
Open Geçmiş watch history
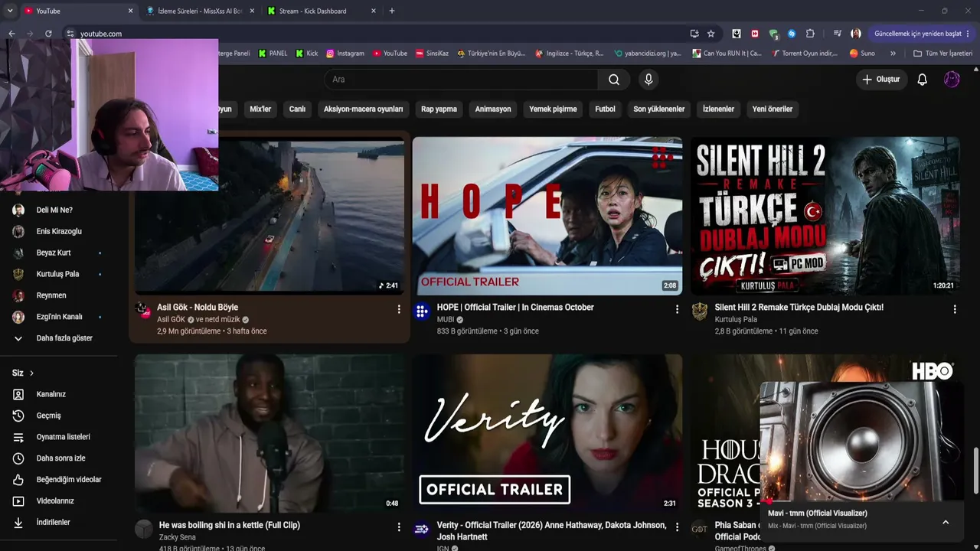(59, 416)
